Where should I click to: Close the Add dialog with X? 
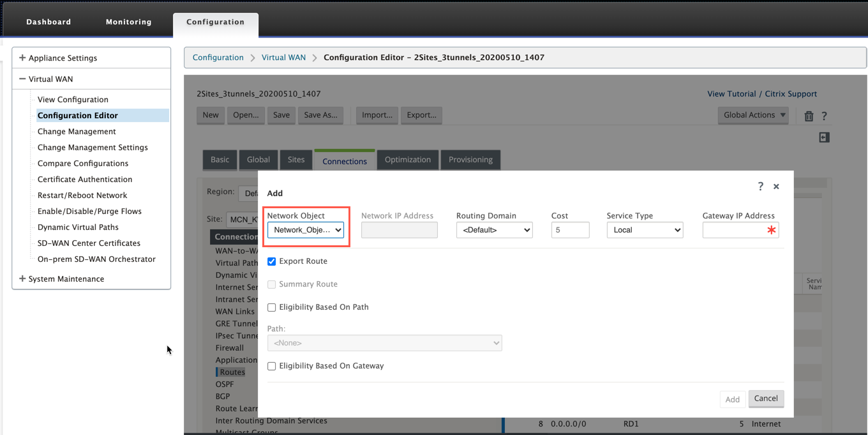(x=776, y=187)
